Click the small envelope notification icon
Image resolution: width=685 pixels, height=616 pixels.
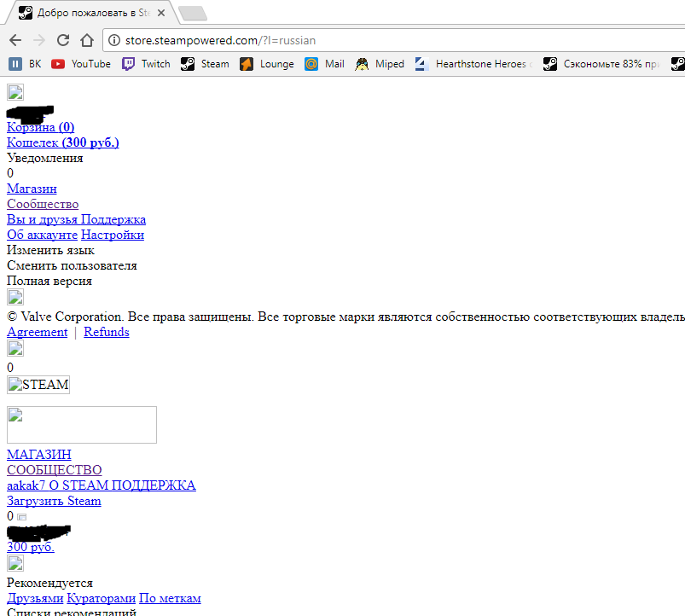(22, 517)
